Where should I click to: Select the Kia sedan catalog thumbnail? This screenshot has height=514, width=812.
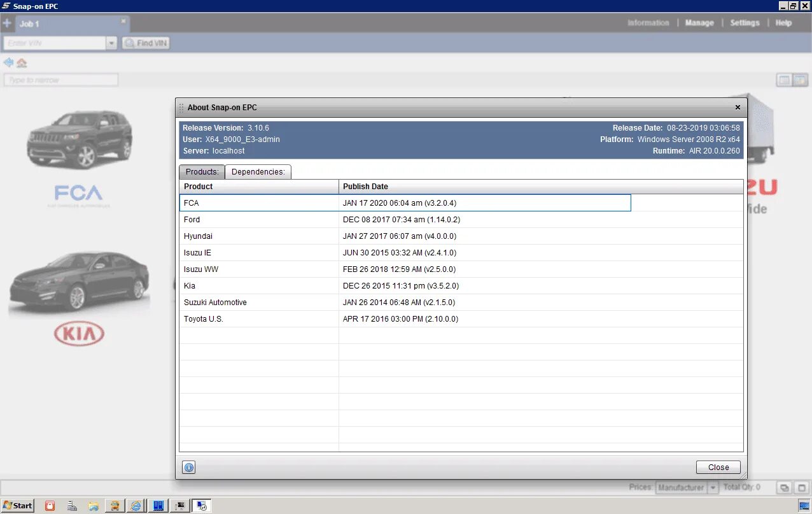click(x=79, y=299)
